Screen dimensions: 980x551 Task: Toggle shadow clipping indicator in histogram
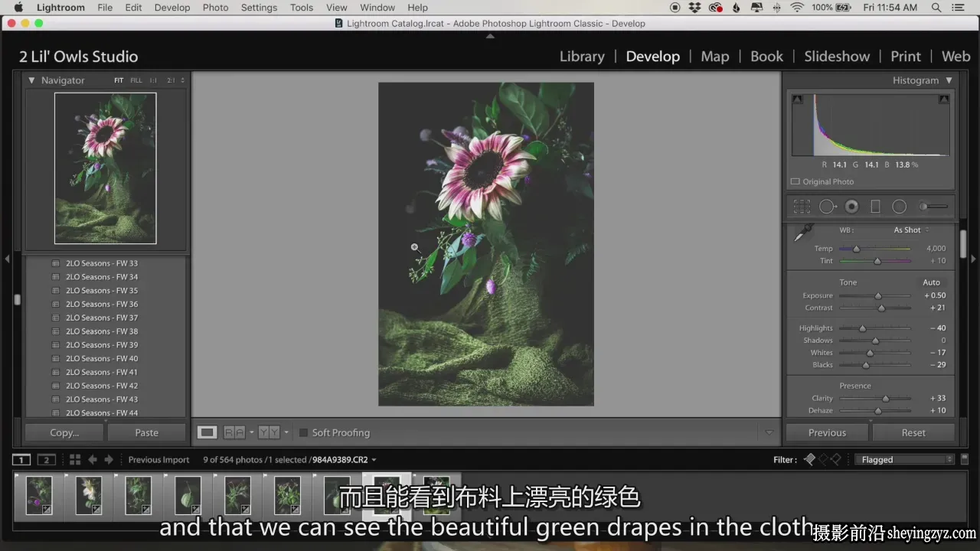click(797, 99)
